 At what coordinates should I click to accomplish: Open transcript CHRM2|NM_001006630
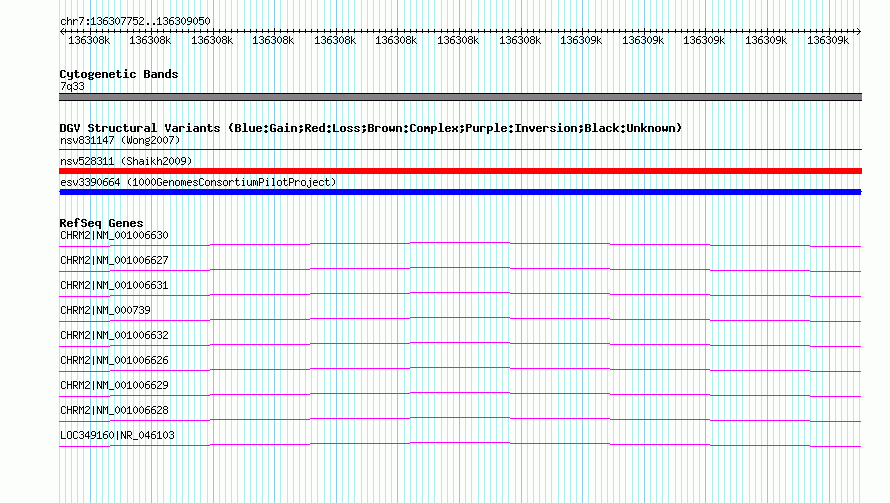coord(114,235)
